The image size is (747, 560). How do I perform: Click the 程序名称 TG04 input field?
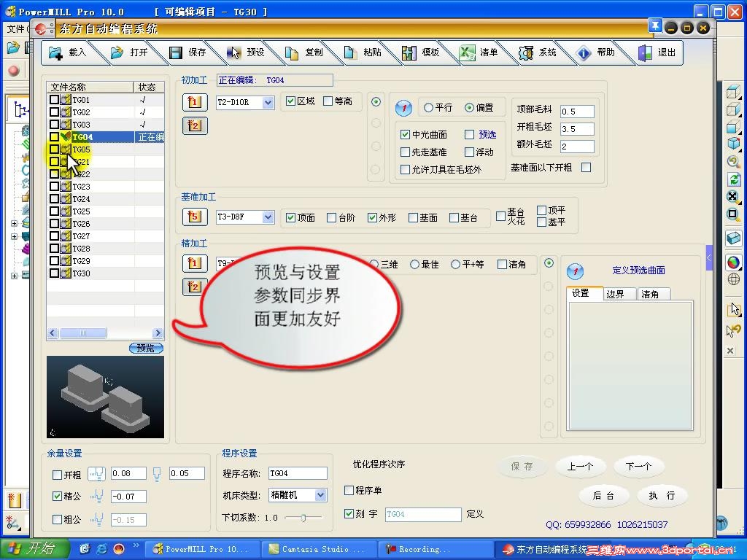(x=298, y=473)
